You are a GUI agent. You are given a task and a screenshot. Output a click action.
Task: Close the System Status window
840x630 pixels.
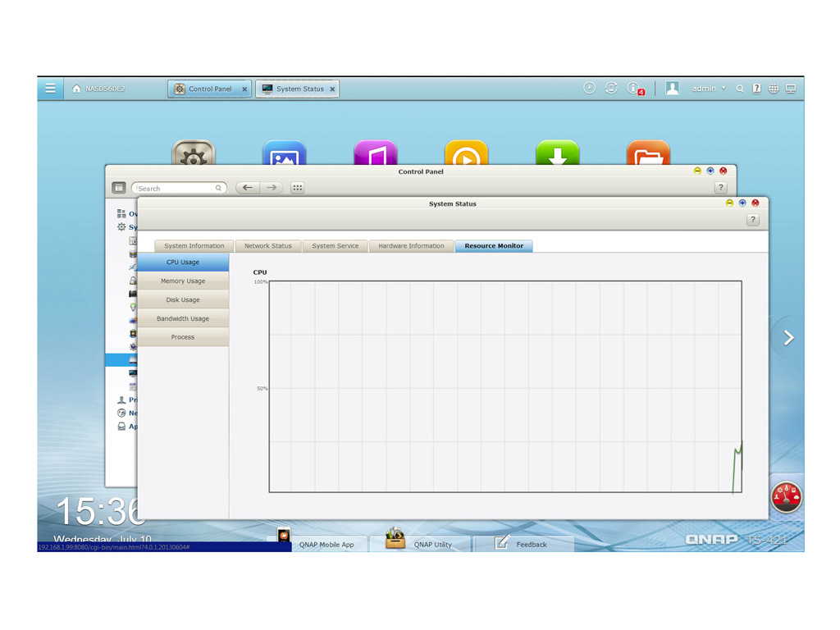pyautogui.click(x=756, y=203)
